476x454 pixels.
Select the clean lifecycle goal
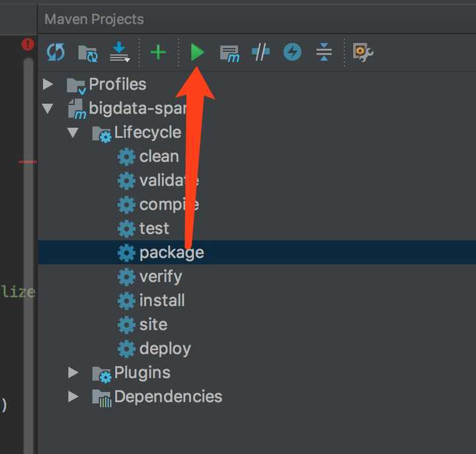(159, 157)
